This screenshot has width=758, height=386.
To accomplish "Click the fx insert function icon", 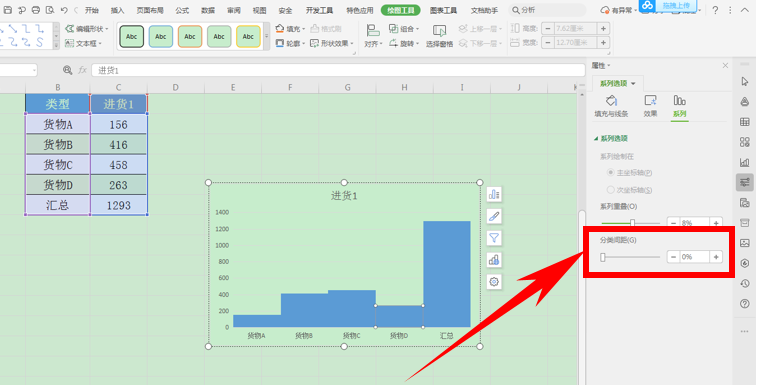I will click(x=83, y=70).
